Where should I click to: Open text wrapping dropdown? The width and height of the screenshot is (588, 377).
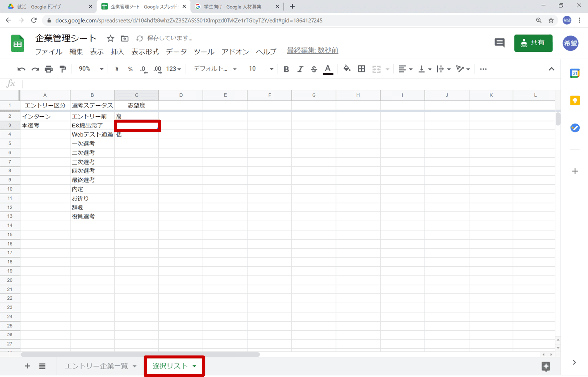pos(443,69)
